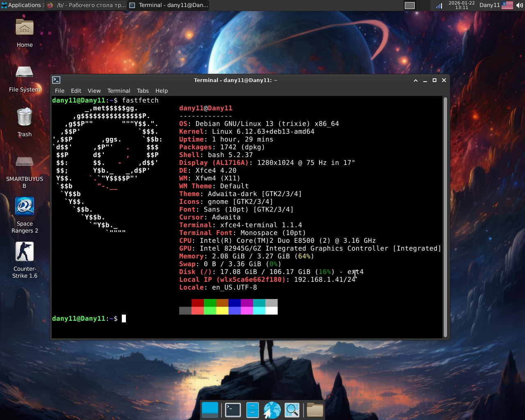Switch to the Firefox /b/ taskbar window
Image resolution: width=525 pixels, height=420 pixels.
coord(87,5)
